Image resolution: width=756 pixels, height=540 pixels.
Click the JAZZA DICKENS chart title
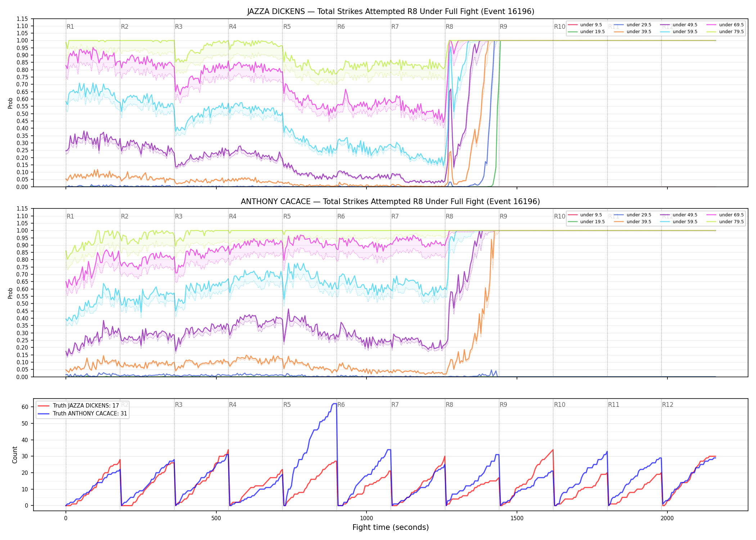tap(391, 12)
